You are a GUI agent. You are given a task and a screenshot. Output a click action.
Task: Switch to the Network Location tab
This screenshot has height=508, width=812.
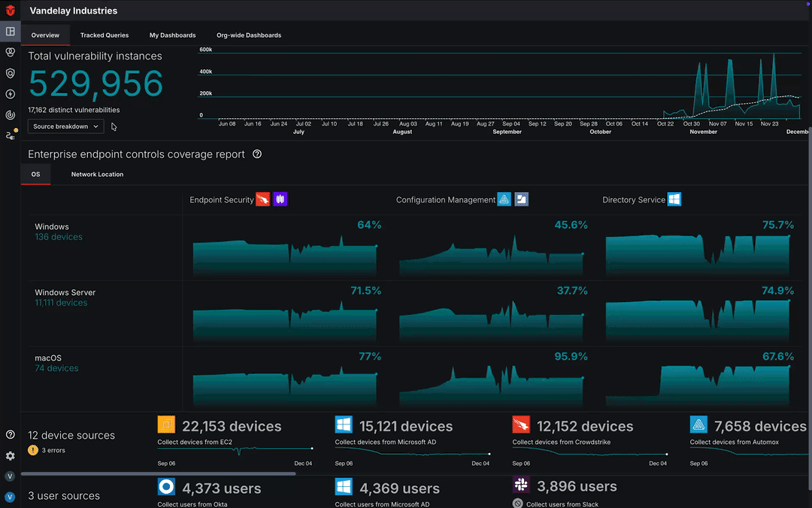pos(97,174)
